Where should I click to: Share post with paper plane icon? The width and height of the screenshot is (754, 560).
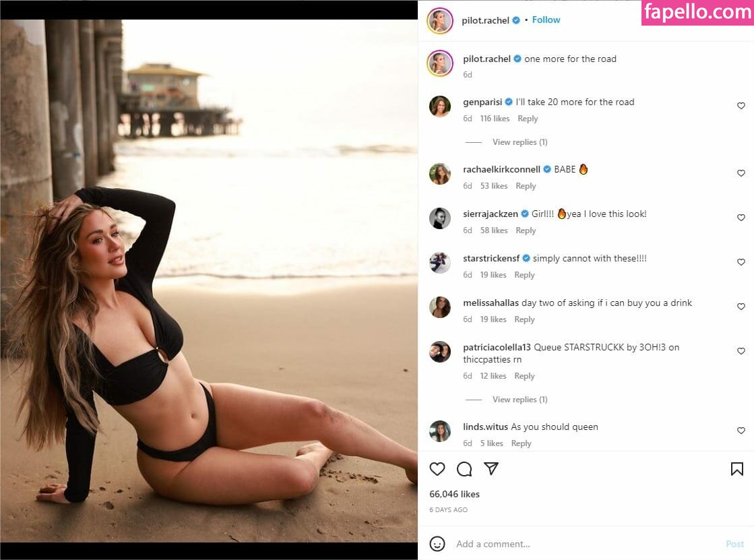coord(491,468)
